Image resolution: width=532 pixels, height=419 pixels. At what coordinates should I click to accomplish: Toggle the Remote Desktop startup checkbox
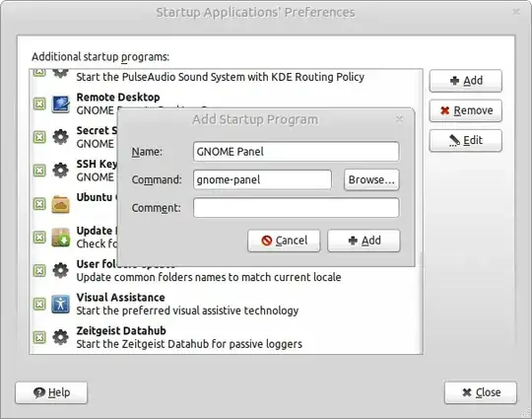[39, 104]
